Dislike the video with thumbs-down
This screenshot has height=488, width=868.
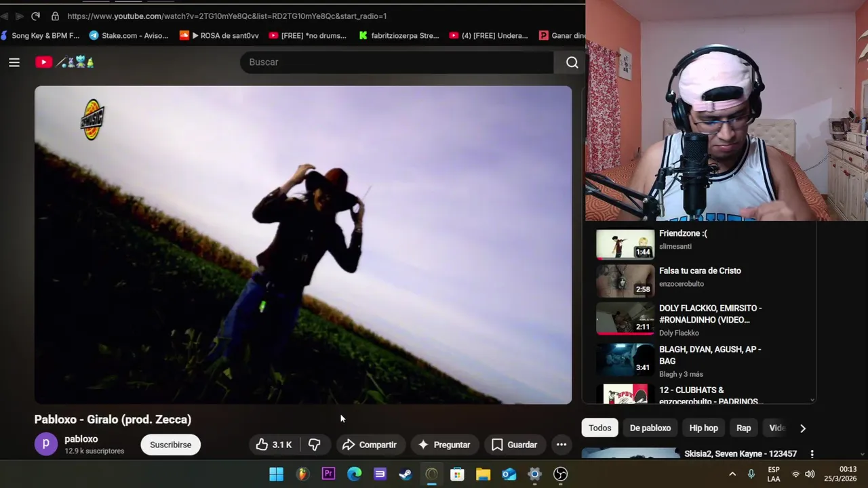click(x=315, y=445)
